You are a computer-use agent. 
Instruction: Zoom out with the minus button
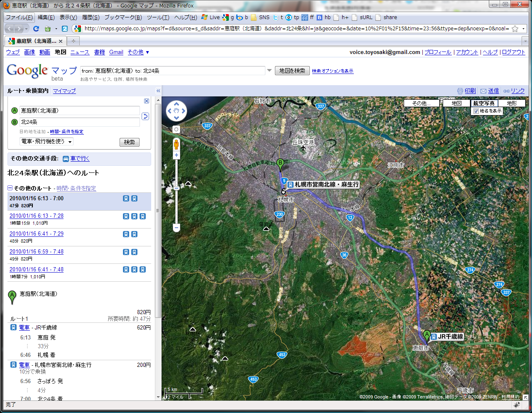point(177,227)
